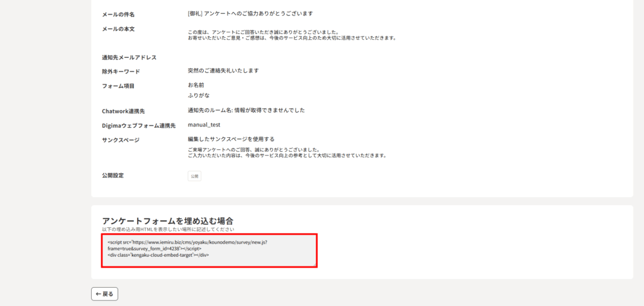Image resolution: width=644 pixels, height=306 pixels.
Task: Click the お名前 form item
Action: click(x=196, y=84)
